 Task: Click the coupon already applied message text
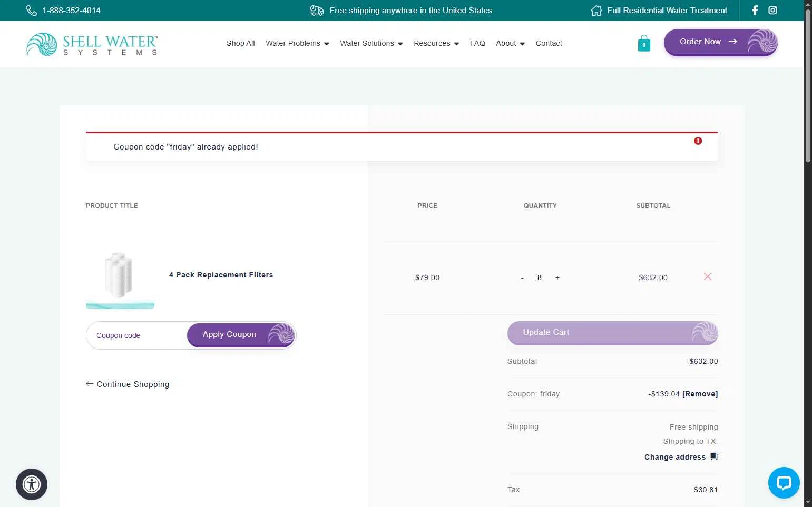[x=186, y=147]
